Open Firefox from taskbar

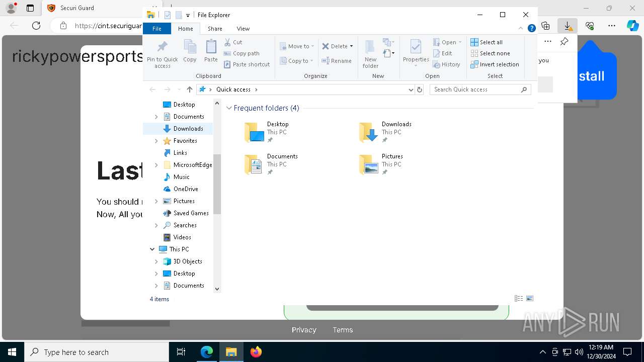point(256,352)
